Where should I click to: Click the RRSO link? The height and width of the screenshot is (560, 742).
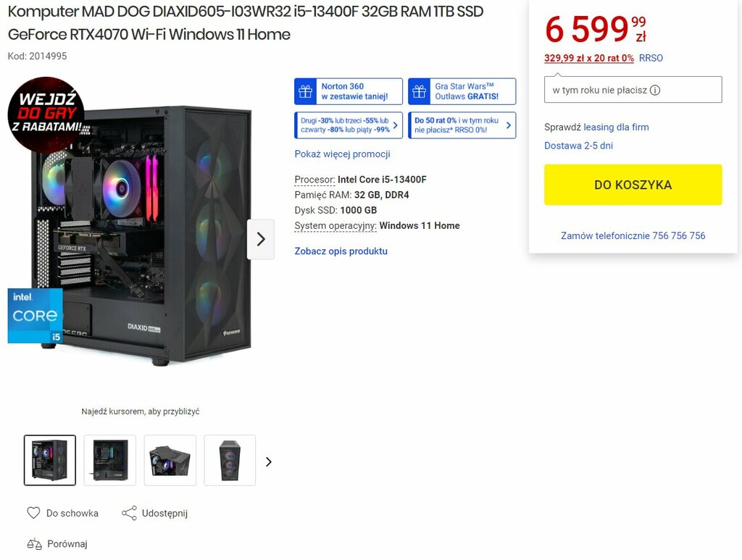pos(651,58)
